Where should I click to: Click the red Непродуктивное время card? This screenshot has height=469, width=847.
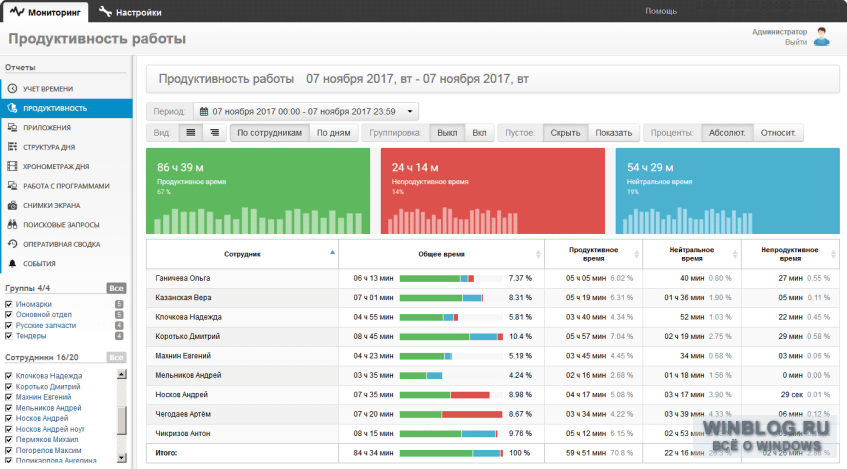click(x=493, y=191)
